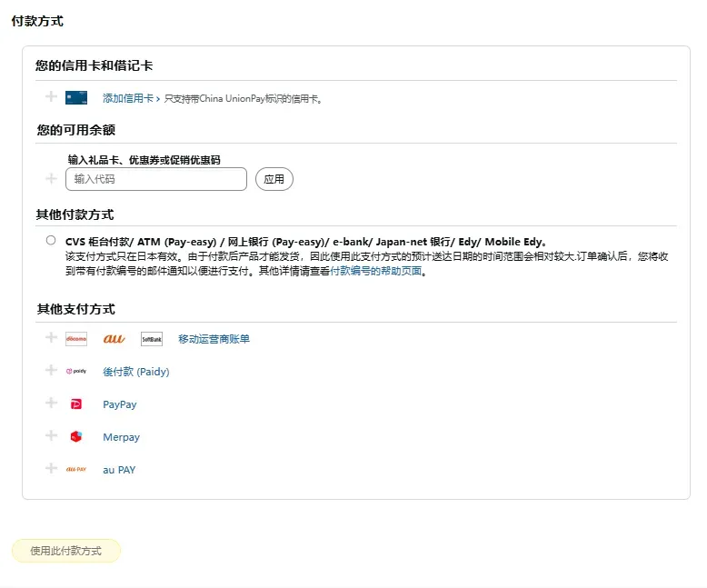Click the plus icon beside 添加信用卡

[52, 96]
